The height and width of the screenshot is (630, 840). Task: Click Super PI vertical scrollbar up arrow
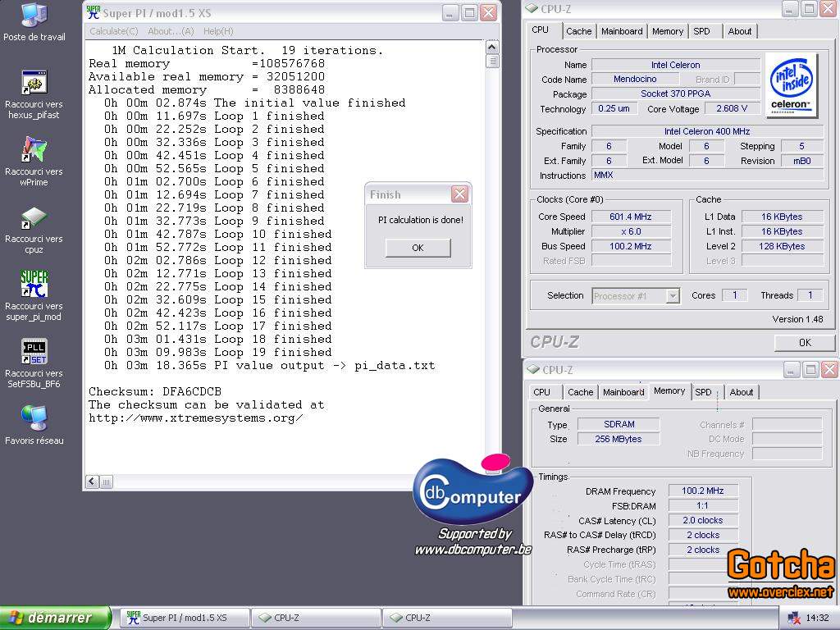click(492, 47)
